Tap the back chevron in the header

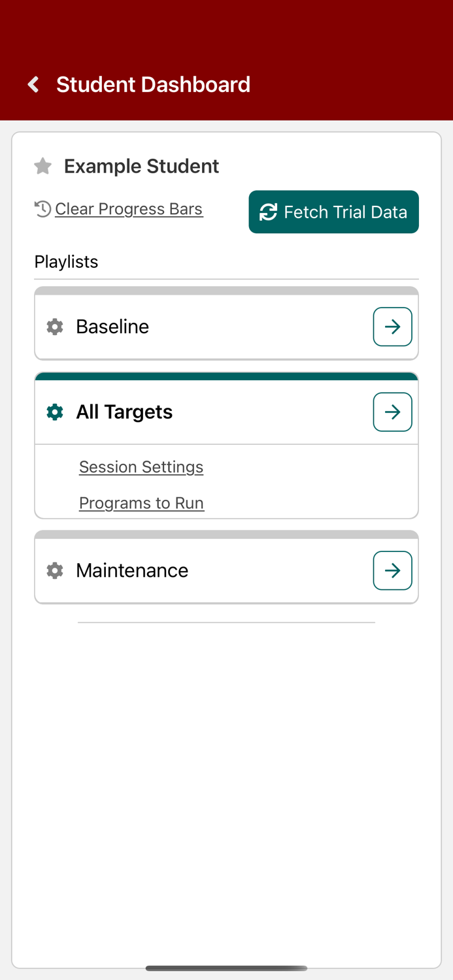coord(32,84)
